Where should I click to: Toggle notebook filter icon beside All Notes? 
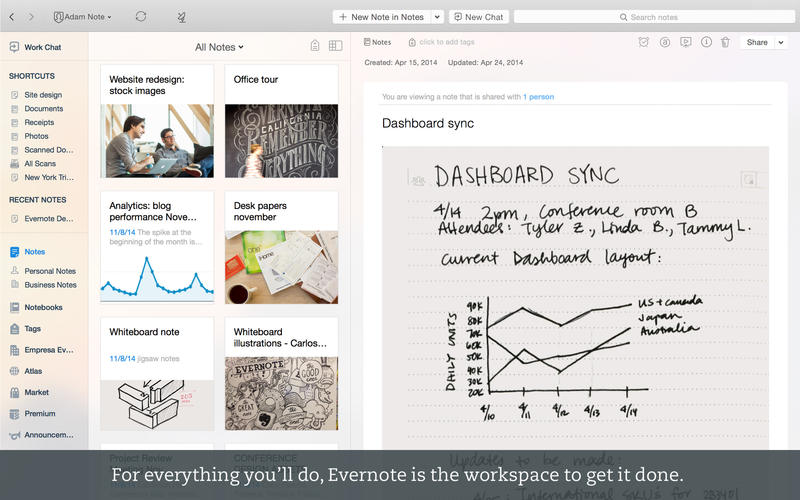pos(315,46)
